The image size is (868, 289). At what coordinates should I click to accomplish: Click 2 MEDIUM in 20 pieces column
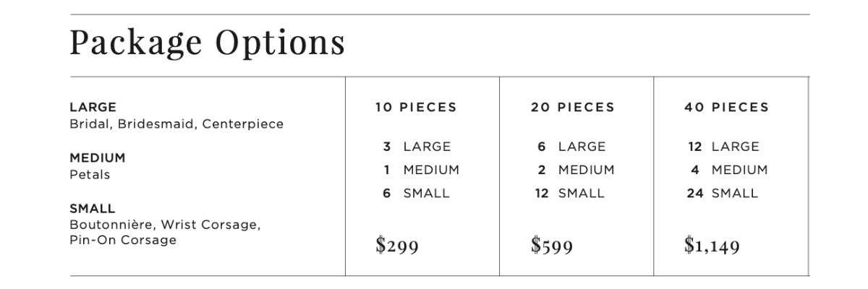[x=576, y=170]
